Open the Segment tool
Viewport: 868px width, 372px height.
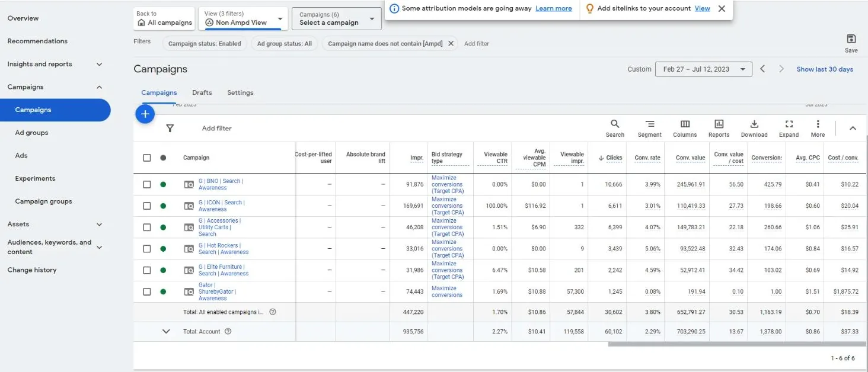tap(650, 128)
